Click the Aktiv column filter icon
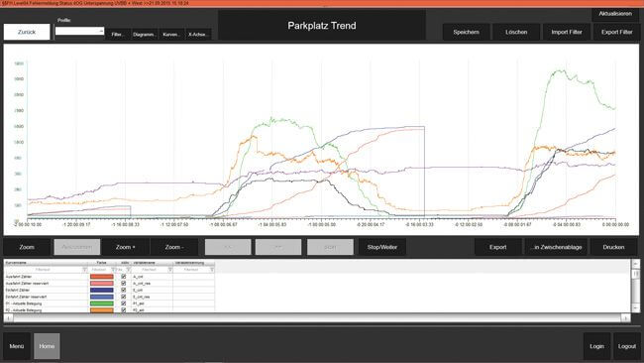644x363 pixels. coord(128,270)
